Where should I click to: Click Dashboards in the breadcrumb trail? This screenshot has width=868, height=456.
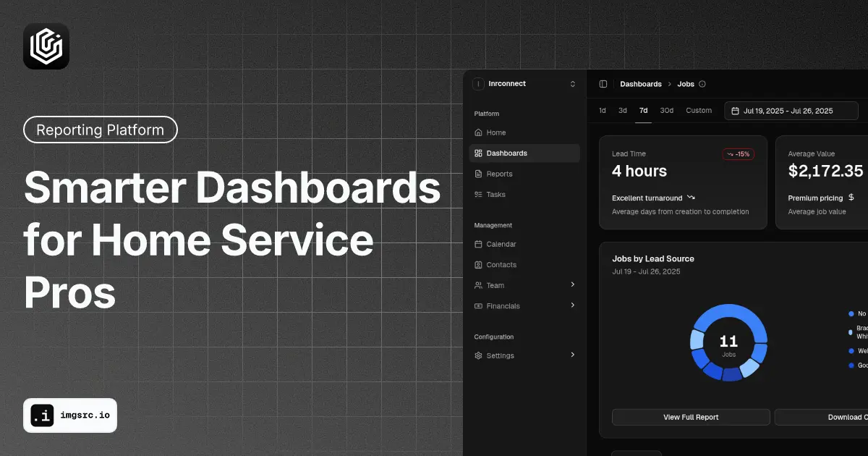coord(640,84)
